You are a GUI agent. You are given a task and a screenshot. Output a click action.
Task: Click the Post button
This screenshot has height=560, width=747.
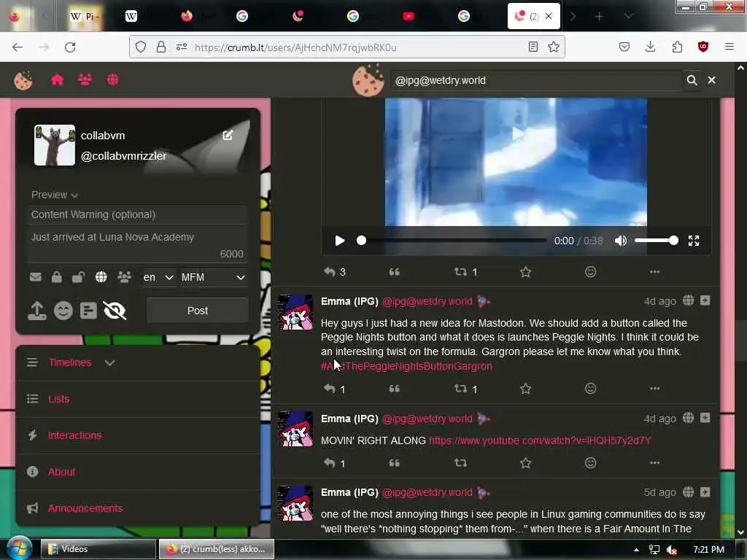[x=197, y=311]
